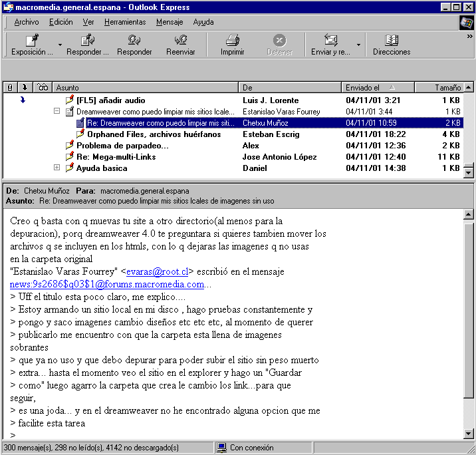Open the Enviar y recibir dropdown arrow
Image resolution: width=476 pixels, height=455 pixels.
(358, 45)
